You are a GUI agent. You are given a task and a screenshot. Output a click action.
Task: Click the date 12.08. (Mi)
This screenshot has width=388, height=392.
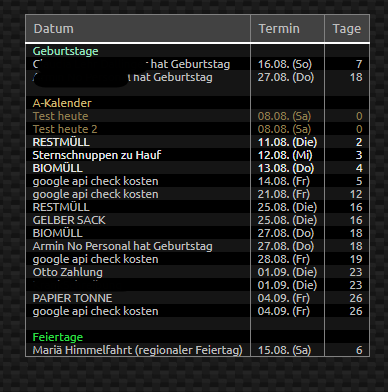click(285, 155)
